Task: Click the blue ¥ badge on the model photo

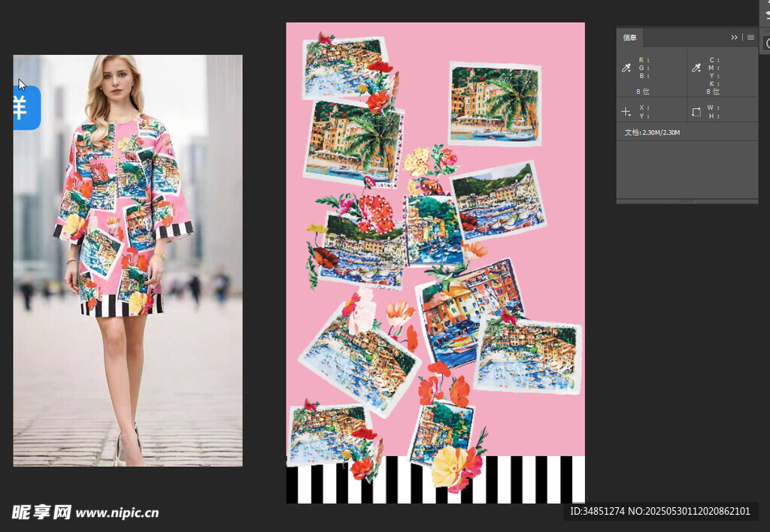Action: pos(24,107)
